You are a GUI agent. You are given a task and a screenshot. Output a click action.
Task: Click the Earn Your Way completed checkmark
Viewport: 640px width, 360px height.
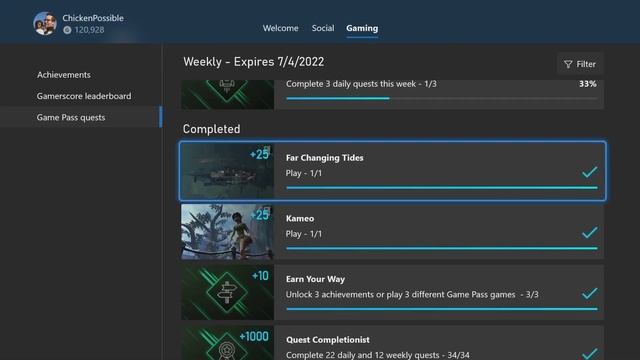pos(589,293)
